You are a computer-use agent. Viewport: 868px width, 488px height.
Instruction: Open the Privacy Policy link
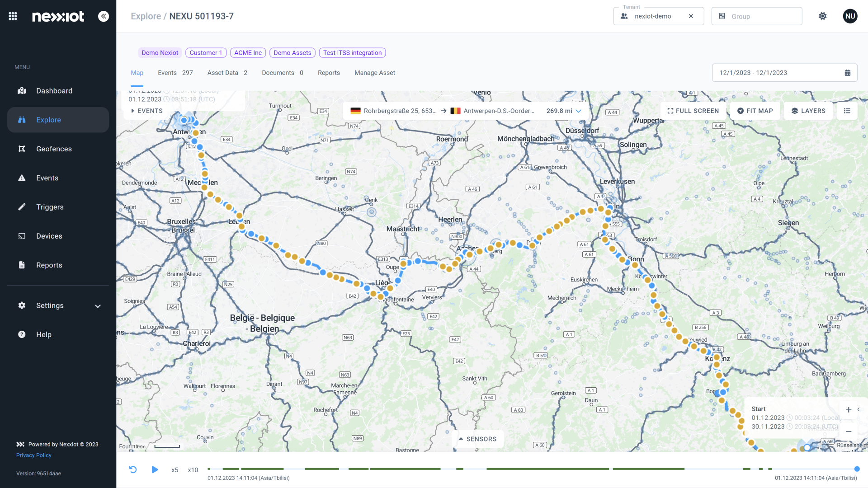34,455
